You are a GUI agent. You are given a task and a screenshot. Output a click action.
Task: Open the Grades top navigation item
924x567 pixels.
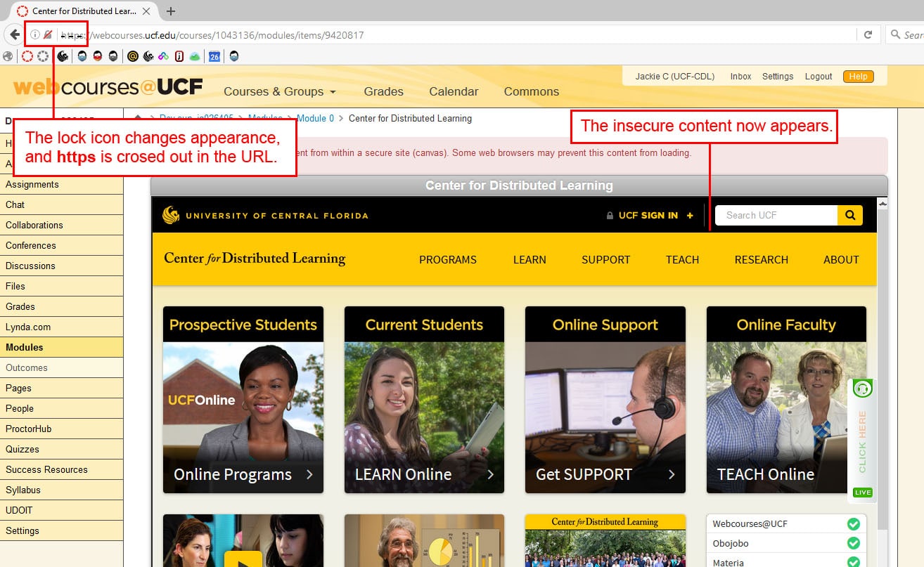point(383,91)
